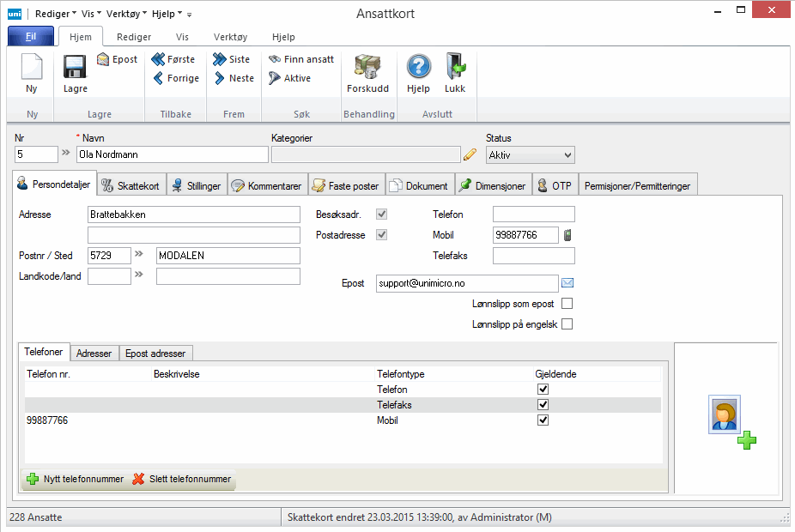Click the Lagre floppy disk icon
Image resolution: width=795 pixels, height=532 pixels.
[x=75, y=68]
